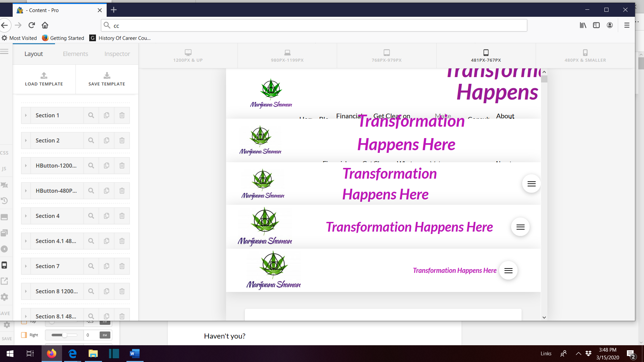Inspect Section 1 with magnifier icon
The image size is (644, 362).
[91, 115]
